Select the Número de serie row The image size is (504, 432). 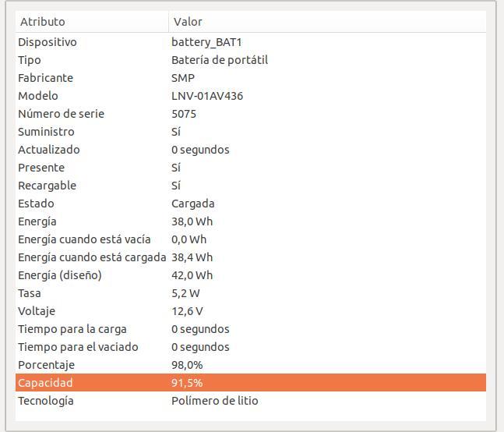tap(251, 114)
